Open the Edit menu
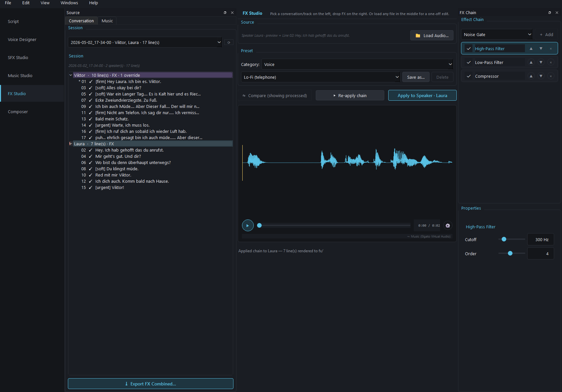Viewport: 562px width, 392px height. tap(26, 3)
